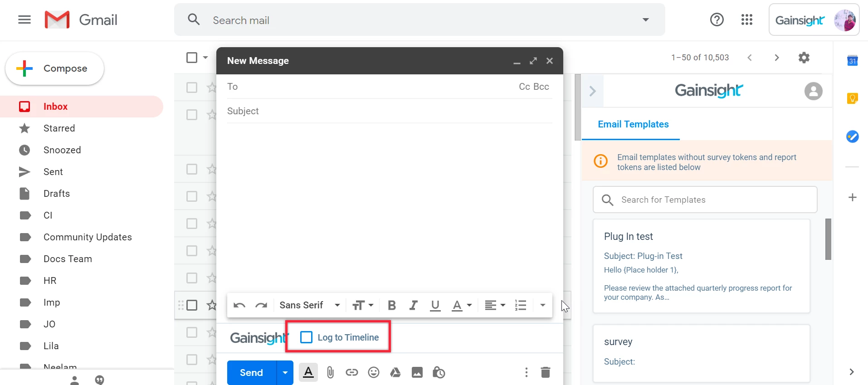
Task: Open text color dropdown
Action: (x=462, y=305)
